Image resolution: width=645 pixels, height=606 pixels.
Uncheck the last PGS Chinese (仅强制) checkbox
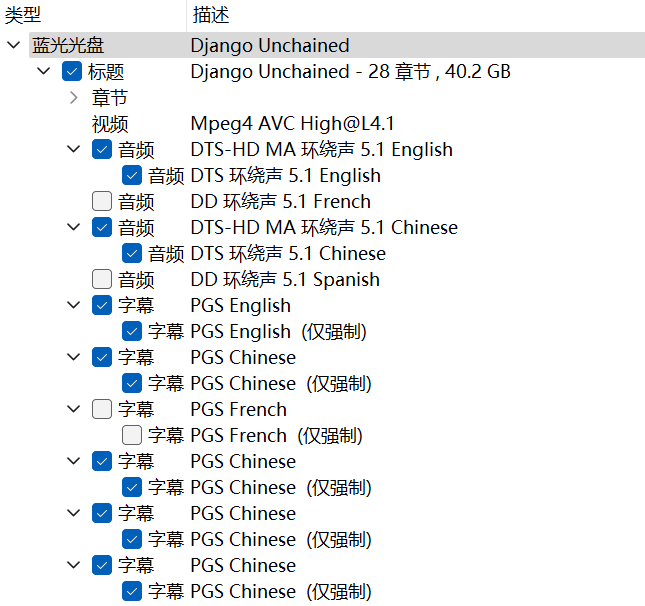point(132,591)
